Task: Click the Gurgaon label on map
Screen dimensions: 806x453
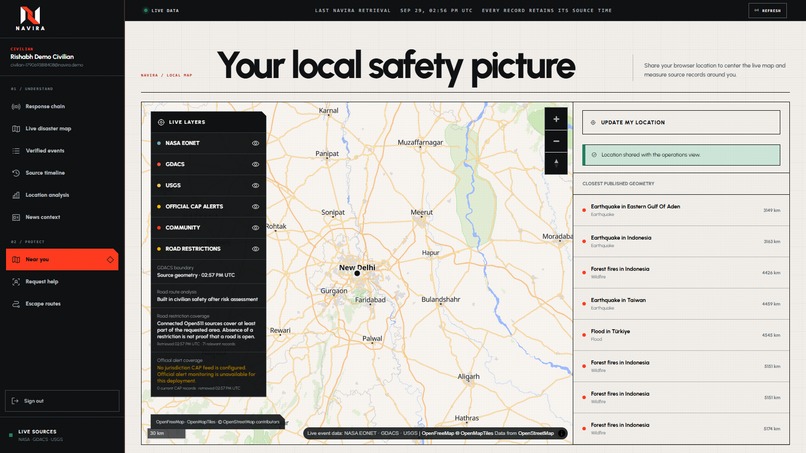Action: [x=334, y=291]
